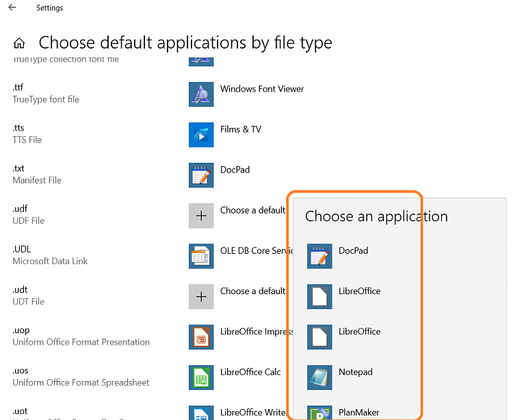Click the Settings window title text
The width and height of the screenshot is (513, 420).
50,8
